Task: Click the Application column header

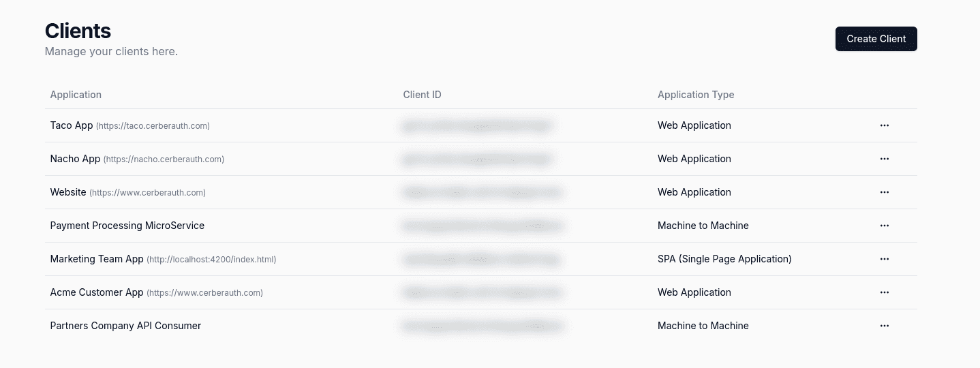Action: pos(76,95)
